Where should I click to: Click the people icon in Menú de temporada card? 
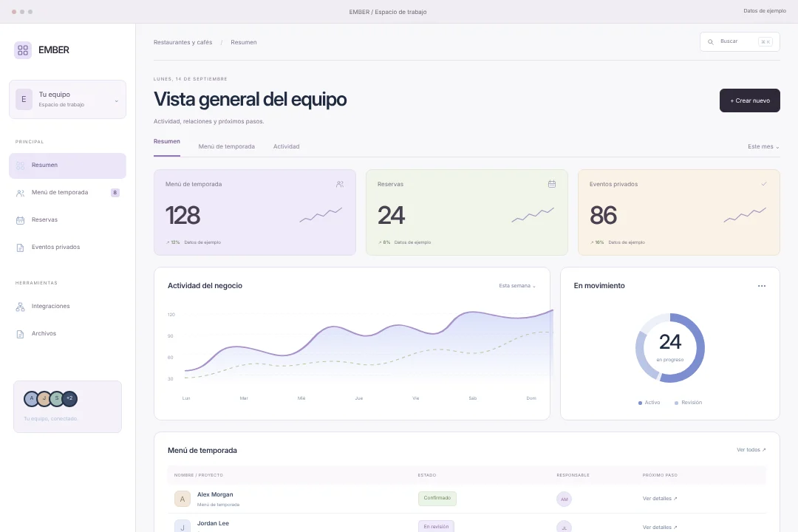point(340,184)
